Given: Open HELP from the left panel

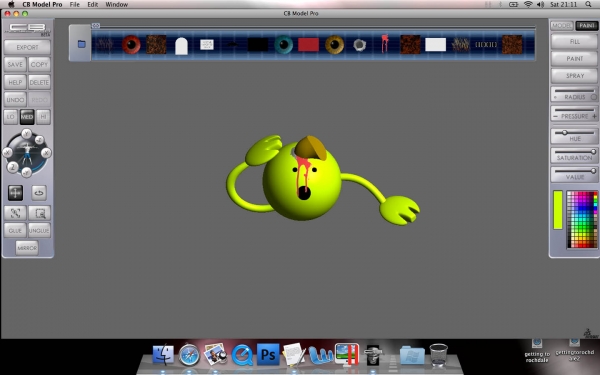Looking at the screenshot, I should 15,82.
